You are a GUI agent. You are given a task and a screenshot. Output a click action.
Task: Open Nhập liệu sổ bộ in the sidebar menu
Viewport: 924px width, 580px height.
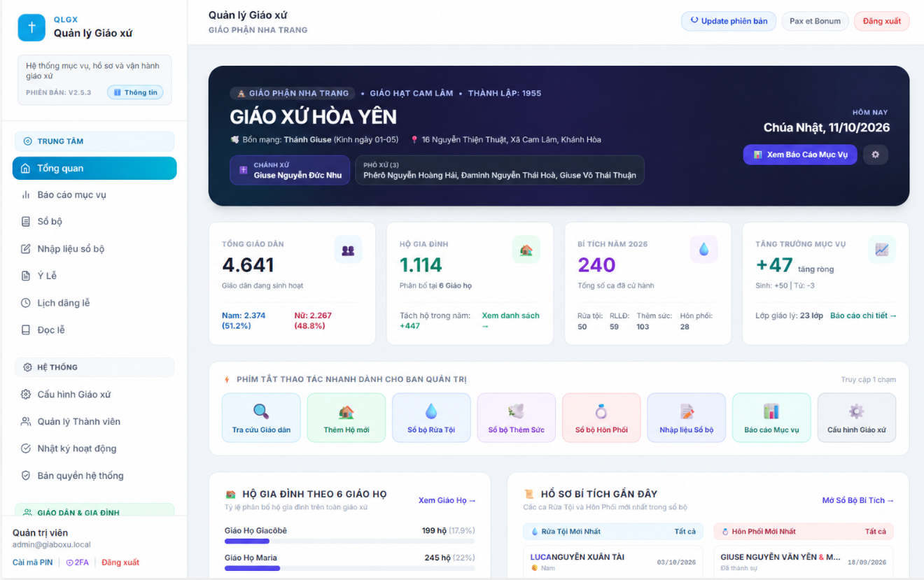pyautogui.click(x=94, y=249)
